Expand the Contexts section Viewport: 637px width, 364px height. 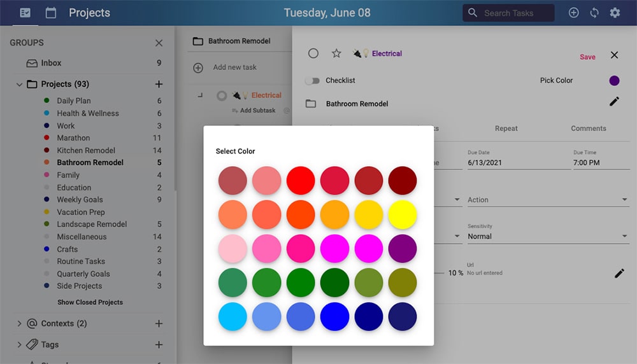click(x=19, y=323)
